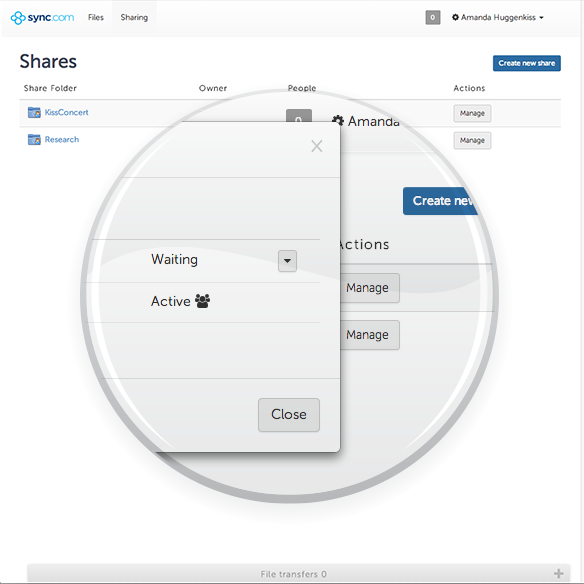Click the small Manage button for Research
Image resolution: width=584 pixels, height=584 pixels.
click(x=472, y=140)
